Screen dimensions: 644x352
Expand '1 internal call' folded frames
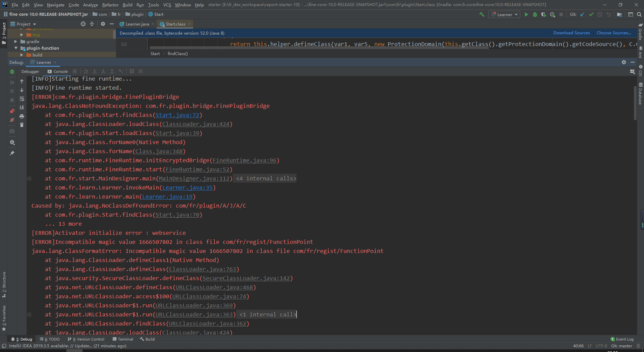click(x=268, y=315)
